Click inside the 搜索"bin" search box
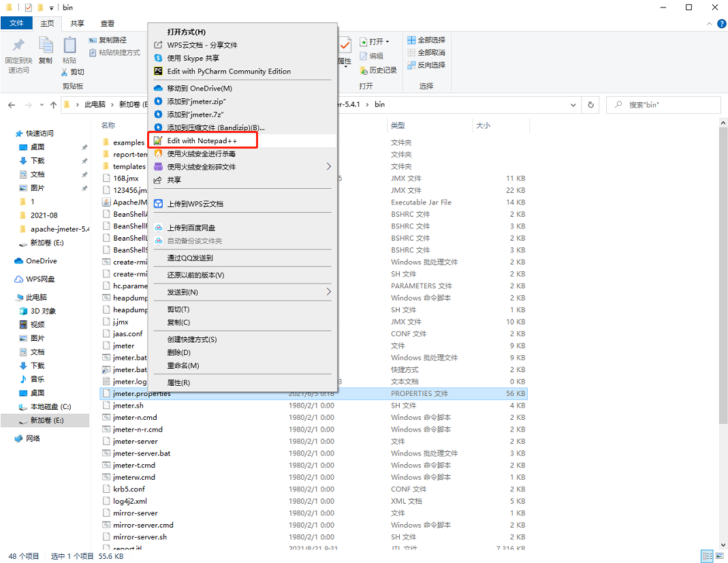728x563 pixels. pyautogui.click(x=664, y=104)
